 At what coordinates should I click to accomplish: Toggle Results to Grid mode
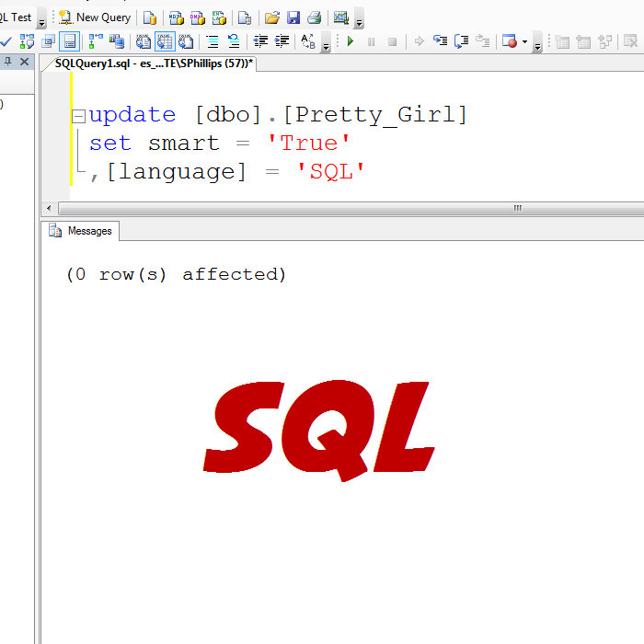pos(165,41)
